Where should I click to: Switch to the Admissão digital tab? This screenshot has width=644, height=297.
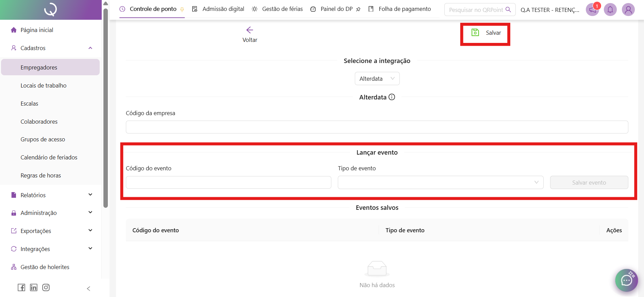coord(218,9)
